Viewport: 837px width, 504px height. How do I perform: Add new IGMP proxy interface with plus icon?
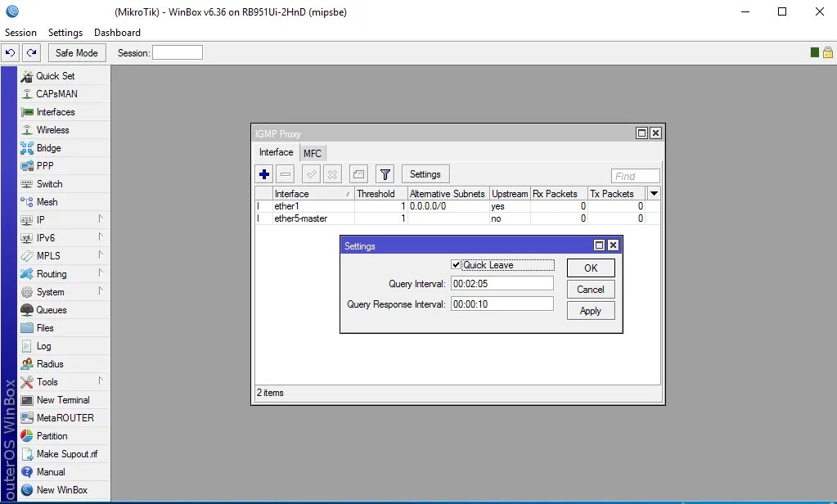pos(264,174)
